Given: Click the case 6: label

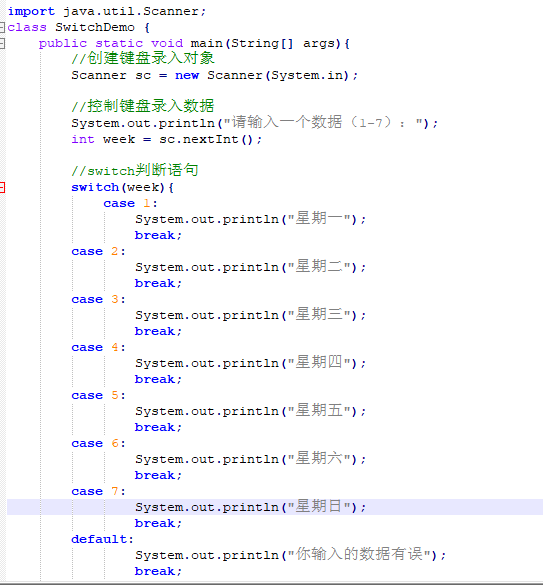Looking at the screenshot, I should pyautogui.click(x=99, y=443).
